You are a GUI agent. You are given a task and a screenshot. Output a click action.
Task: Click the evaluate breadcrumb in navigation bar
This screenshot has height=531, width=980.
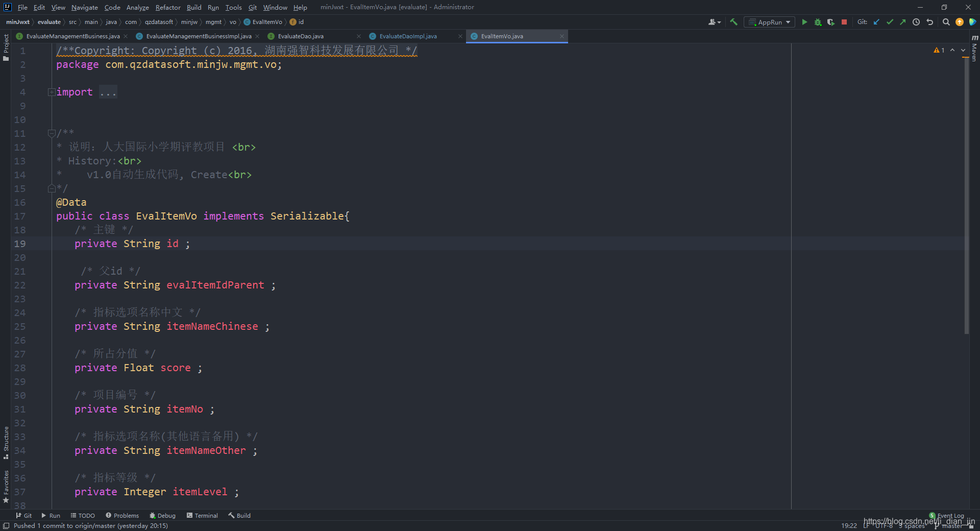click(49, 22)
